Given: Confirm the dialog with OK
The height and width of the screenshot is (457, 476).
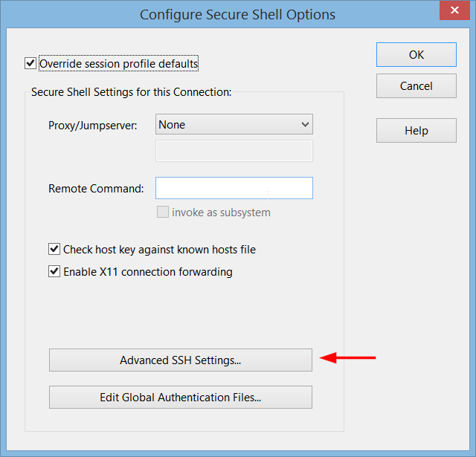Looking at the screenshot, I should pos(416,55).
